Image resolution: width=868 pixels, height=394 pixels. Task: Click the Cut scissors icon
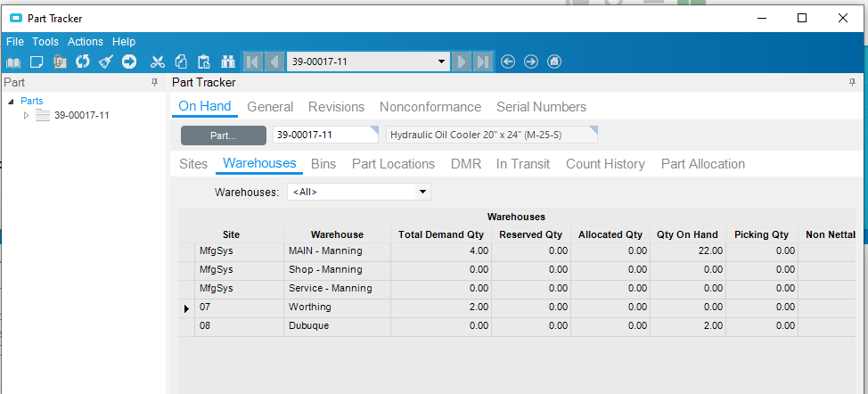tap(158, 62)
